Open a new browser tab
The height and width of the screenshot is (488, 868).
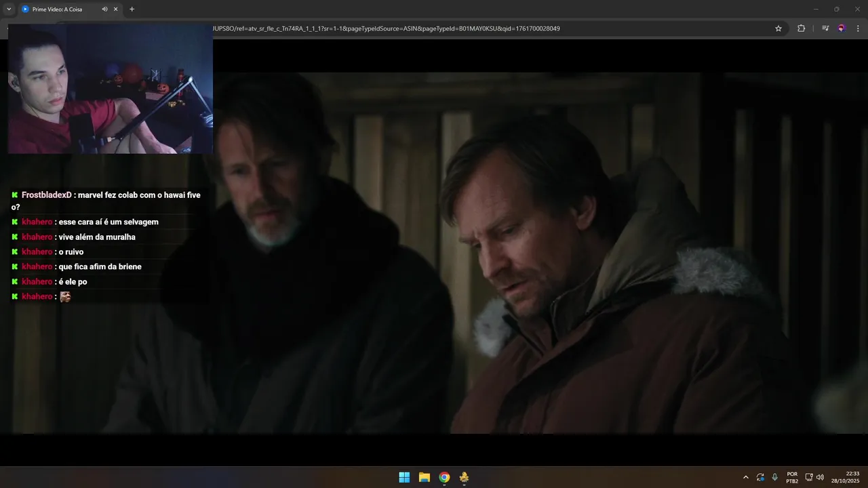coord(132,9)
